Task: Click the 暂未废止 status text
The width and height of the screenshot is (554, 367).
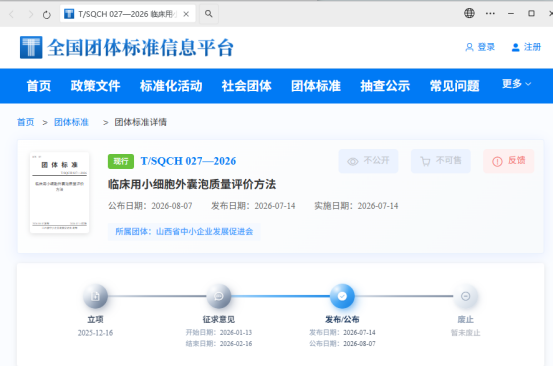Action: [465, 333]
